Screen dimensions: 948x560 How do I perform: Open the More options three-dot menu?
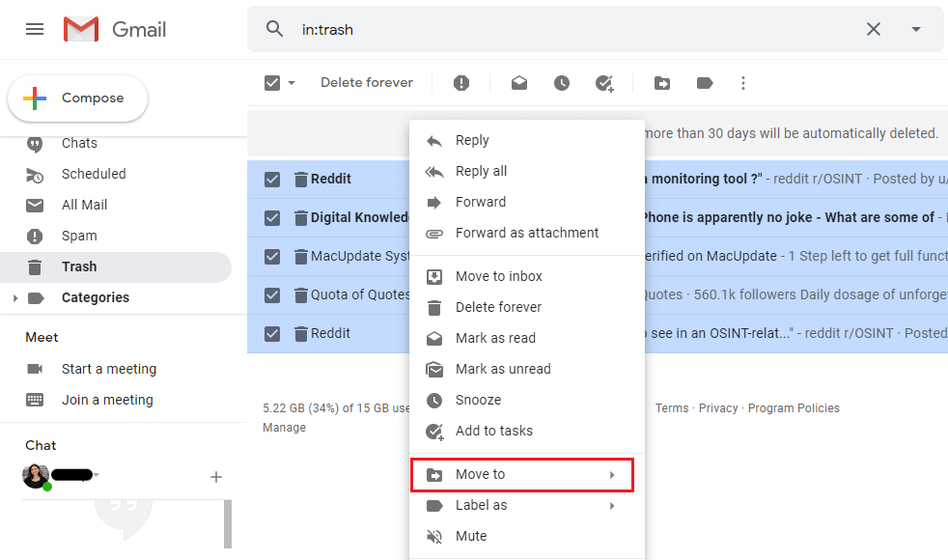743,83
